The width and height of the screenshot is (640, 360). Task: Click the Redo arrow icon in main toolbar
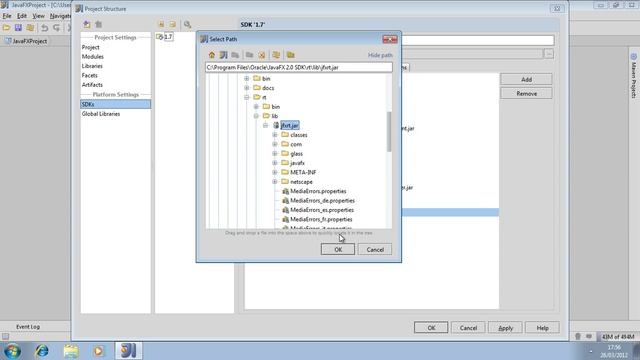click(57, 28)
